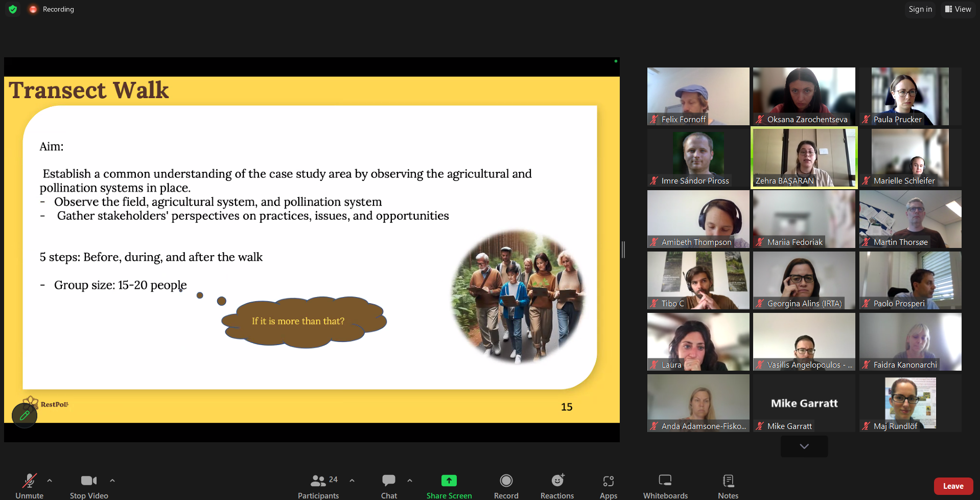Open the Chat panel
The image size is (980, 500).
(389, 486)
